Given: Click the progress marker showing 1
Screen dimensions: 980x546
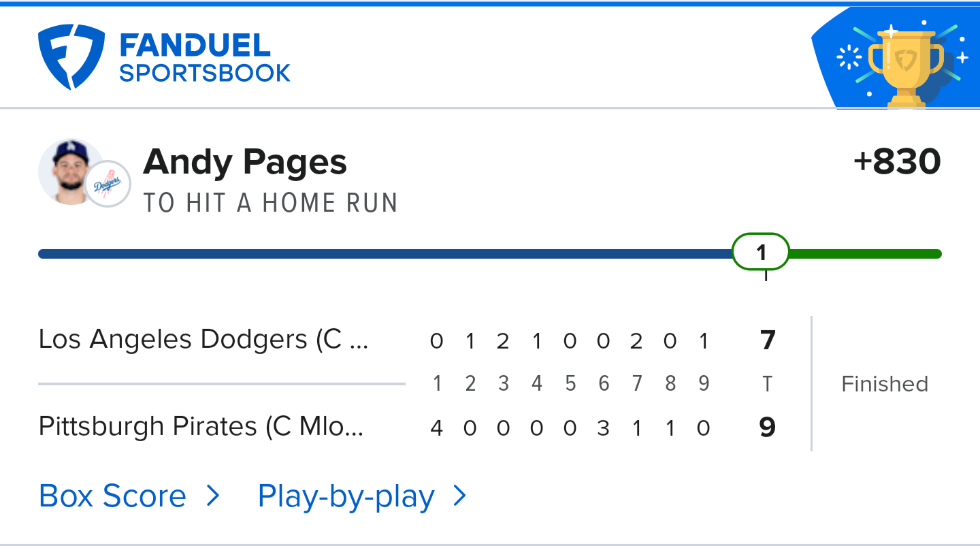Looking at the screenshot, I should pos(760,253).
